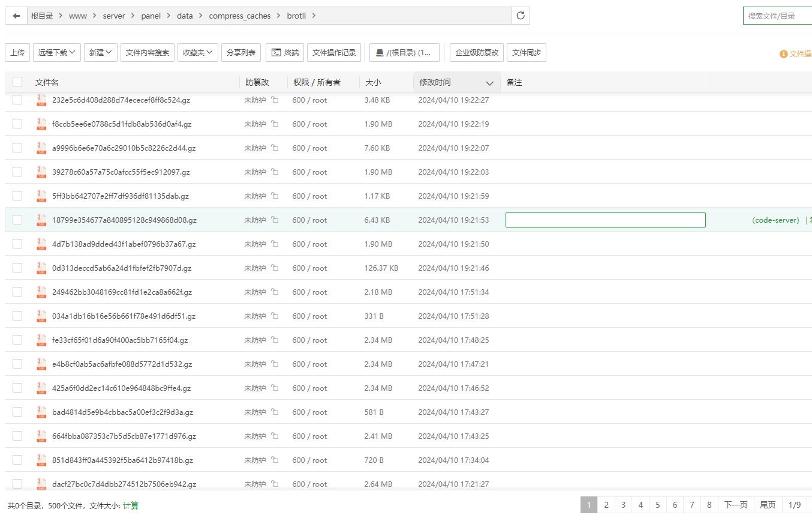Click the lock icon for fe33cf65f01d6a90f400ac5bb7165f04.gz
Viewport: 812px width, 515px height.
(275, 340)
